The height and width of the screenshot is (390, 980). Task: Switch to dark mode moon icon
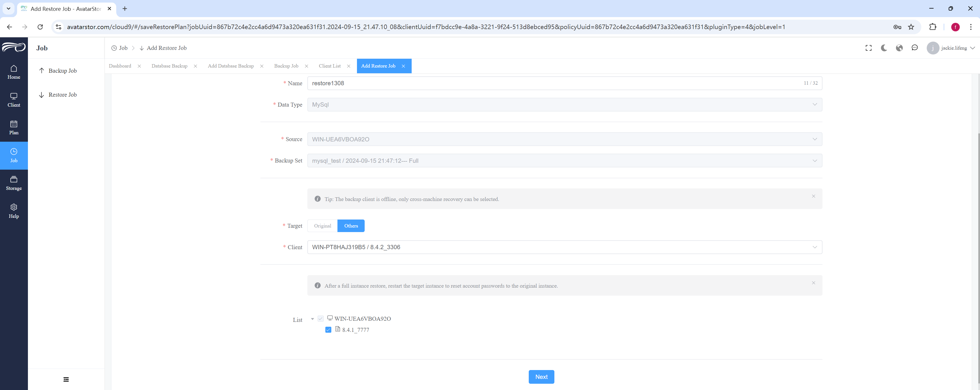[884, 48]
